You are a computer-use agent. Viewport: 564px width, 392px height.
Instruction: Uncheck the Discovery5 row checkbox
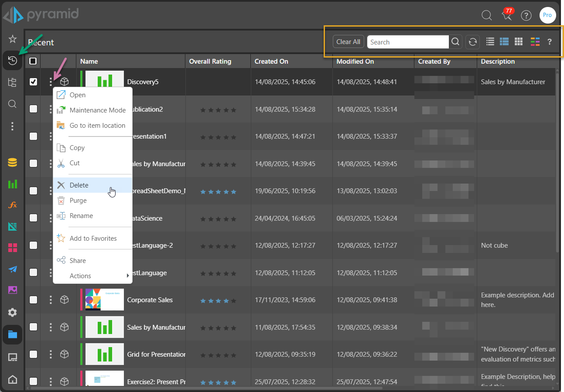click(x=33, y=82)
